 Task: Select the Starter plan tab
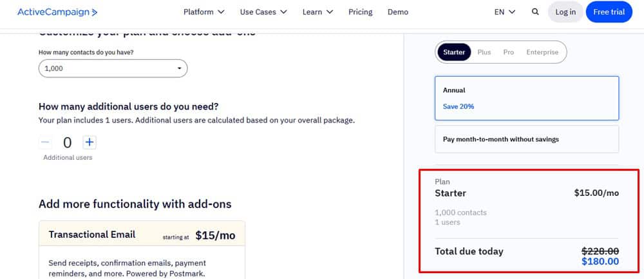pos(454,52)
